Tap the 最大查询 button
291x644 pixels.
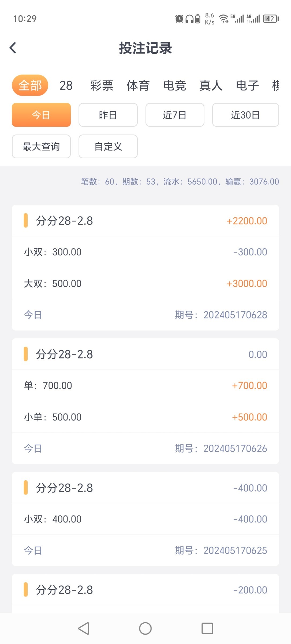tap(41, 147)
